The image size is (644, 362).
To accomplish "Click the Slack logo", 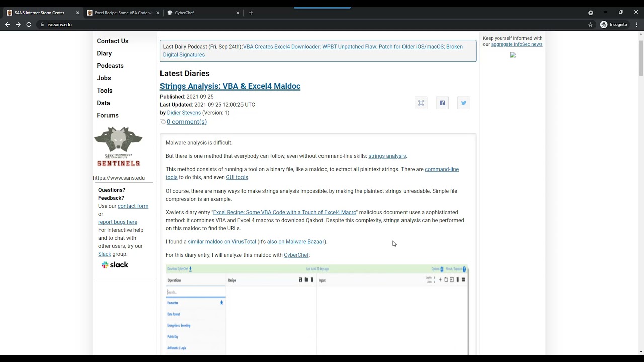I will 115,265.
